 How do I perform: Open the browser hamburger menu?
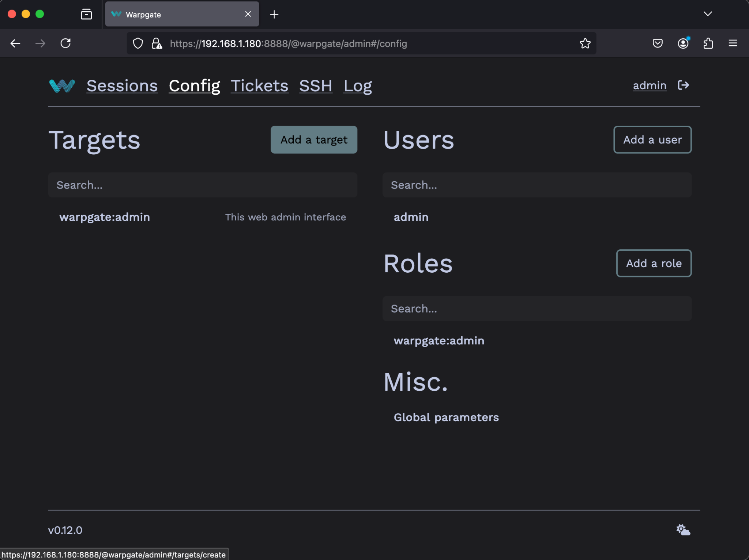tap(733, 43)
